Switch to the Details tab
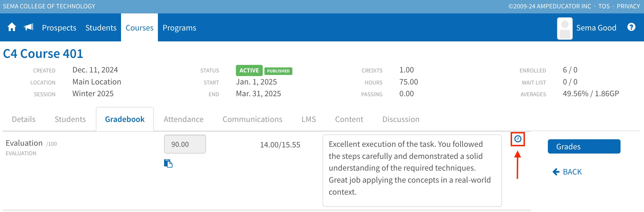 point(24,119)
